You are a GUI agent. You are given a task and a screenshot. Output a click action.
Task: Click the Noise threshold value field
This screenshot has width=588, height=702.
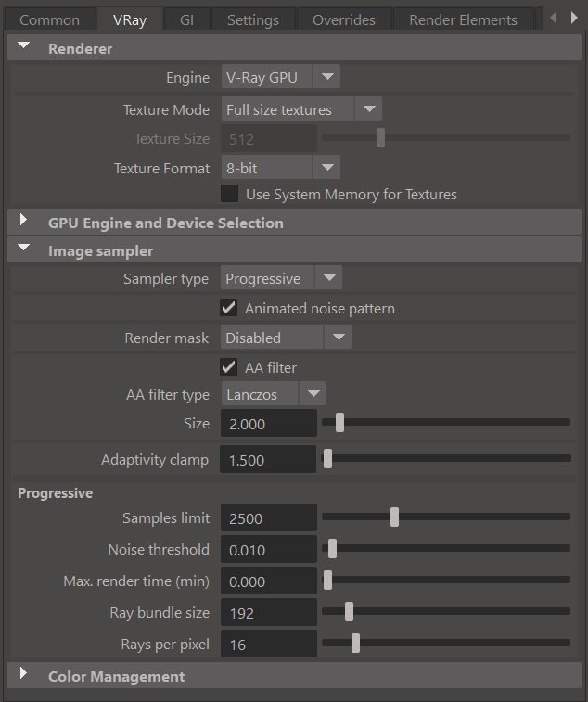click(x=267, y=550)
